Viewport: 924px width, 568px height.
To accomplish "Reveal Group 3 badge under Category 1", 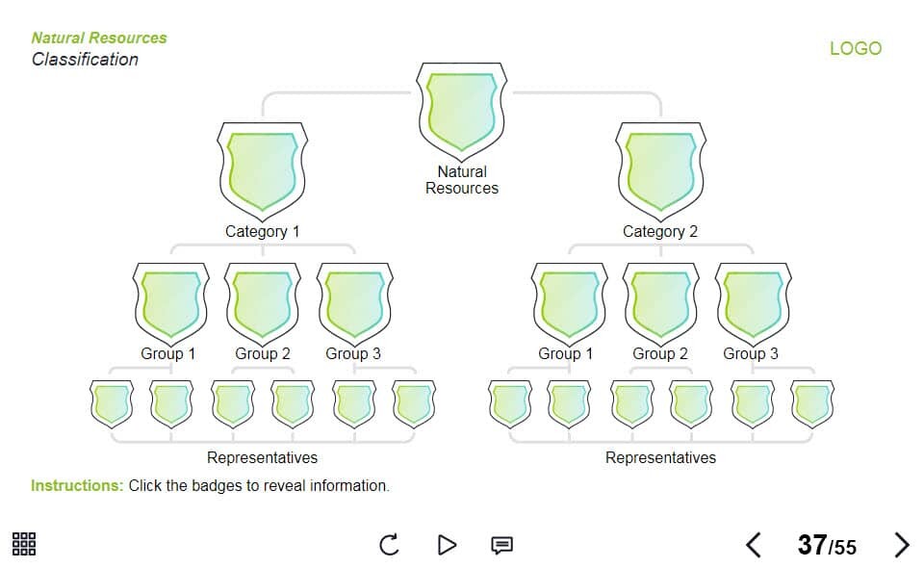I will pos(354,301).
